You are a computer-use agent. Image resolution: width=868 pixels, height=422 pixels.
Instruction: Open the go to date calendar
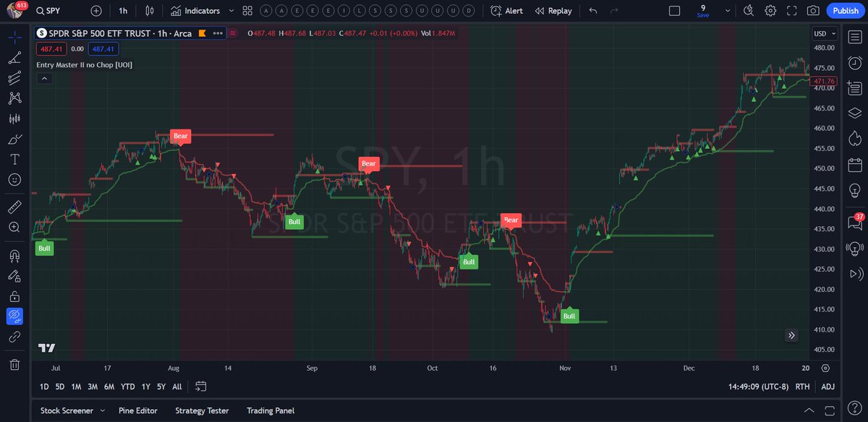pyautogui.click(x=201, y=387)
